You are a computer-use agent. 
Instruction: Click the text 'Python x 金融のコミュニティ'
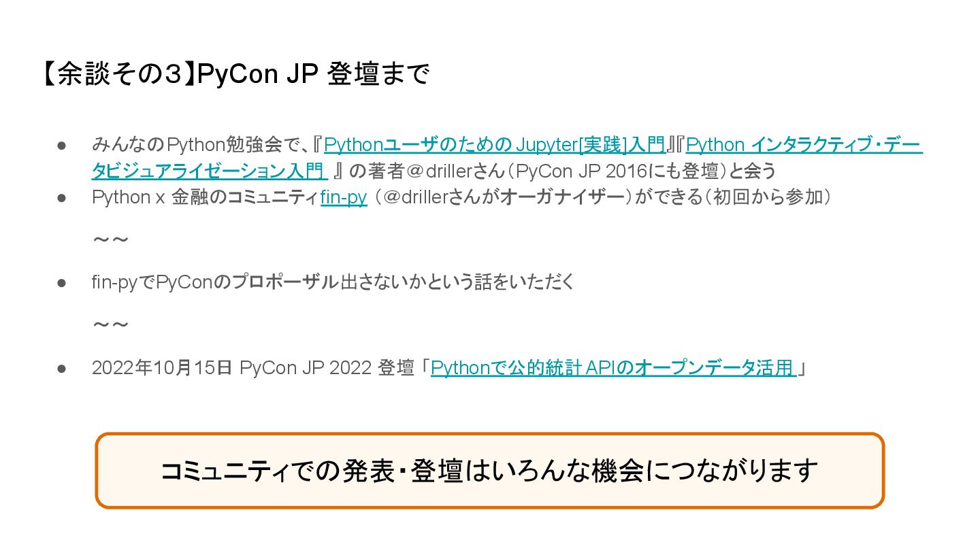pyautogui.click(x=206, y=197)
